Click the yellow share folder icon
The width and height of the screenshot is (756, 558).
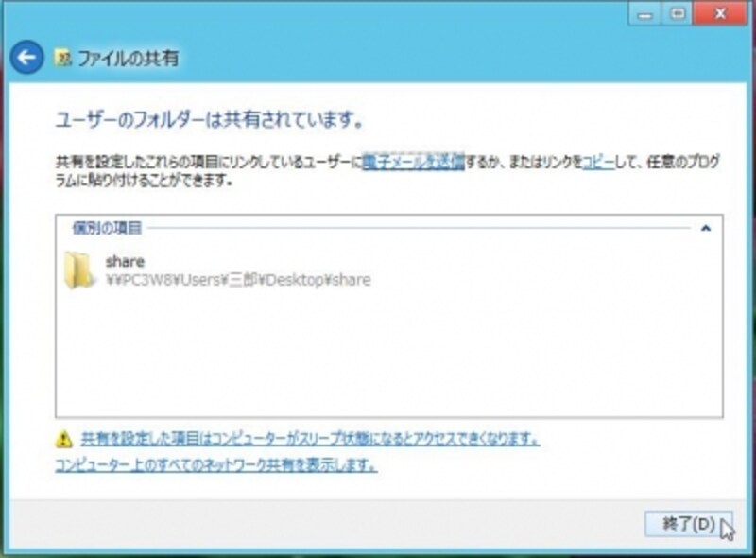80,268
